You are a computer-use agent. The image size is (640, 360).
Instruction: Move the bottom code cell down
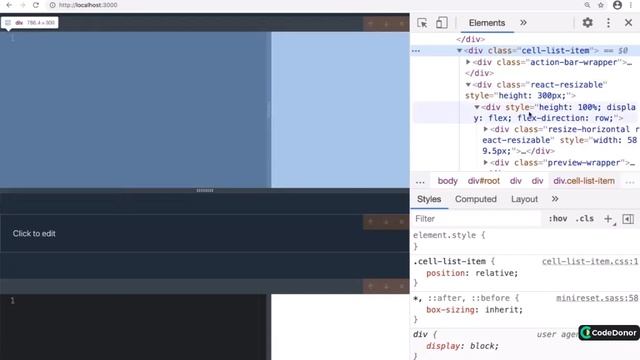tap(386, 286)
